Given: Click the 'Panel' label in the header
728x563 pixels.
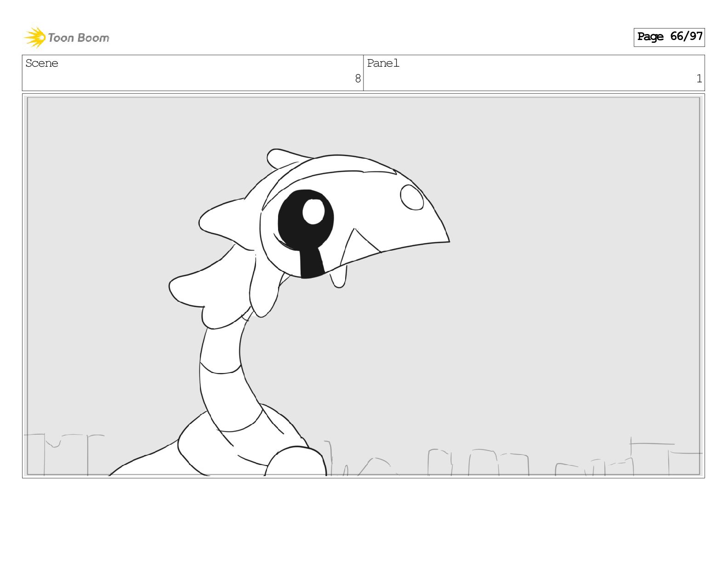Looking at the screenshot, I should 383,63.
